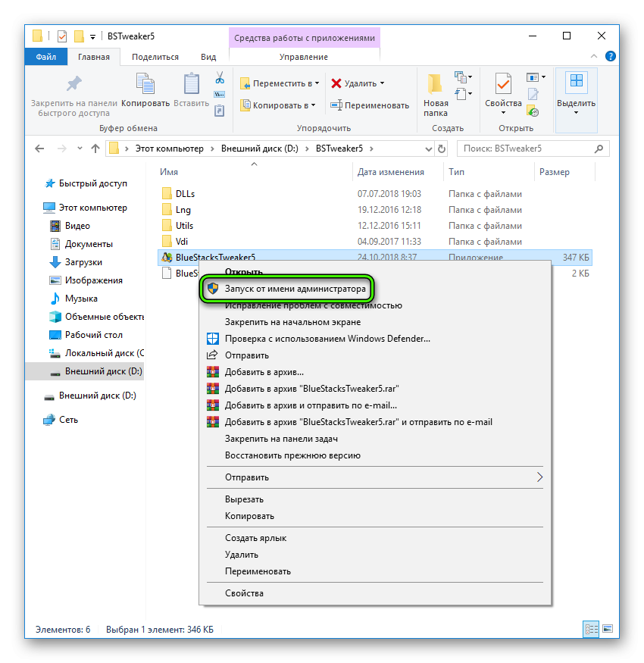The height and width of the screenshot is (663, 644).
Task: Click the paste shortcut icon below copy path
Action: click(x=220, y=111)
